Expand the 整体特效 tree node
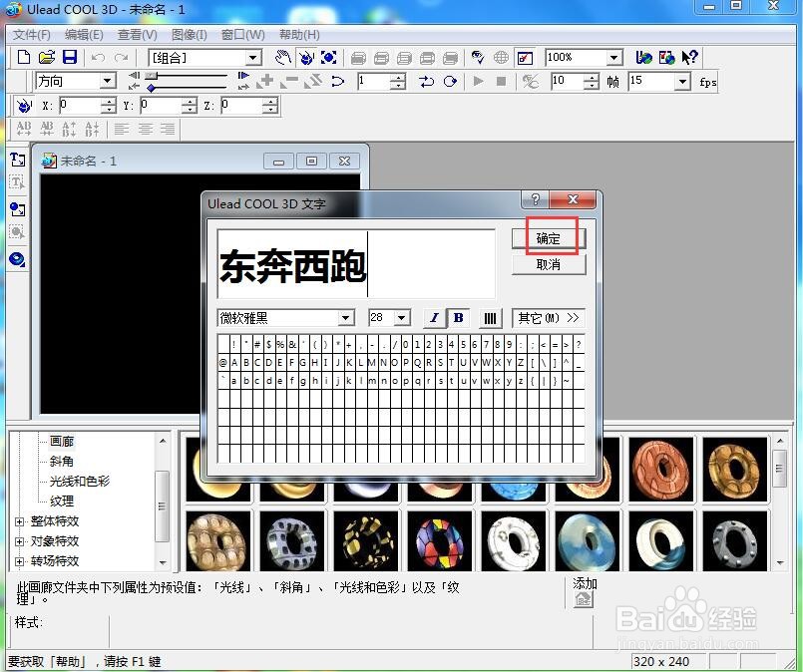 point(20,521)
